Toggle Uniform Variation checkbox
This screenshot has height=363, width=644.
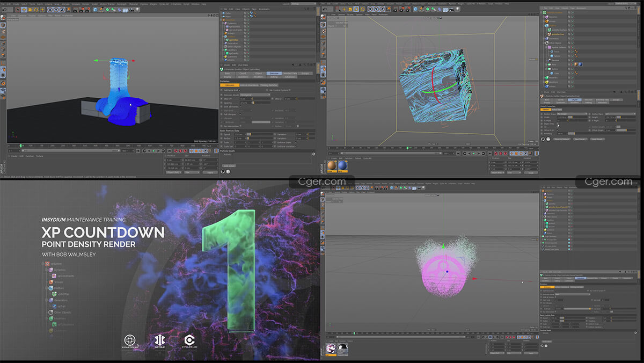[296, 146]
